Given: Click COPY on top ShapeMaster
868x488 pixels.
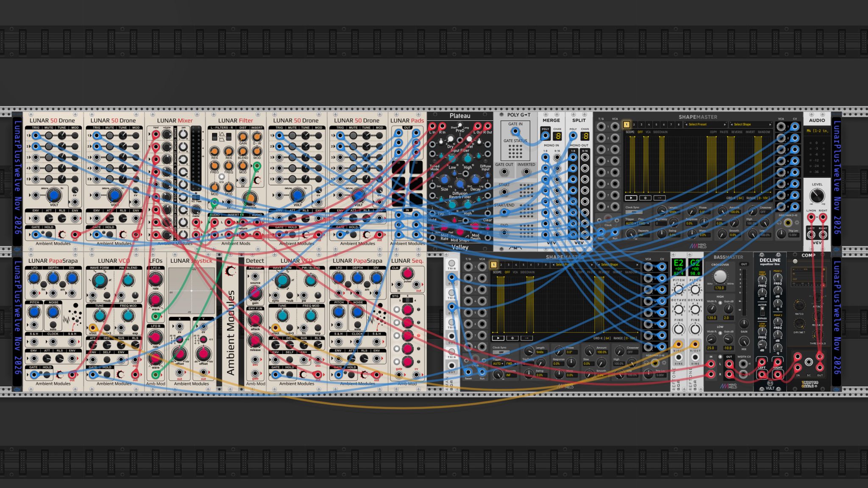Looking at the screenshot, I should [x=713, y=132].
